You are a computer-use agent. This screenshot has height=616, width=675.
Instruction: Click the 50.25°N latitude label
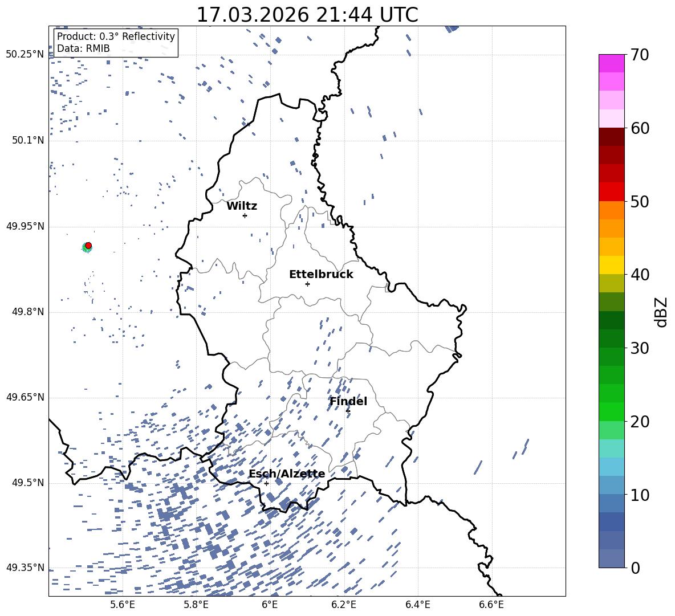[25, 55]
